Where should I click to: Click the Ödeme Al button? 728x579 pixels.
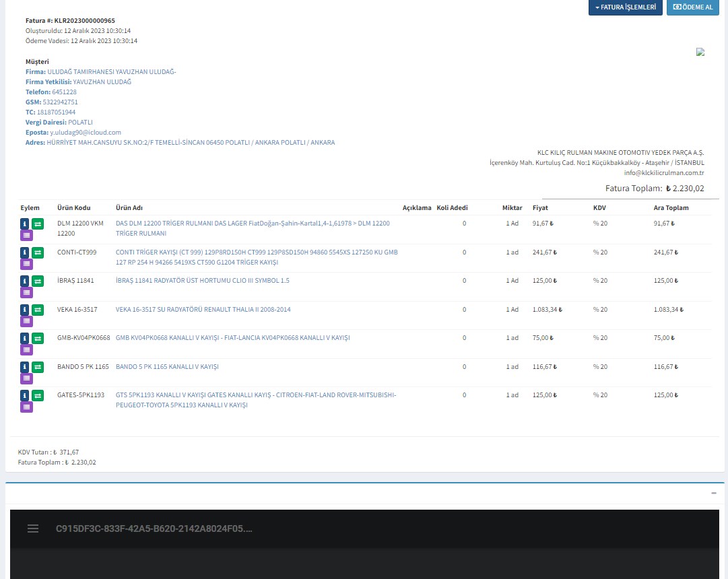coord(692,7)
